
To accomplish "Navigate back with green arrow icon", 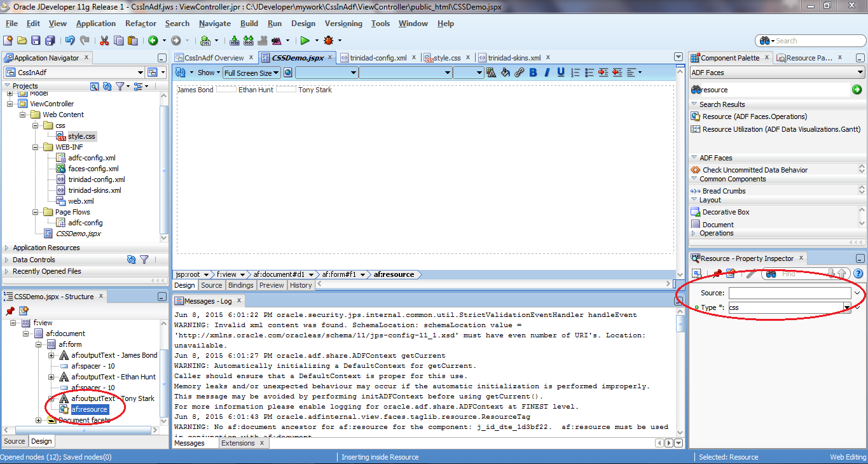I will coord(153,40).
